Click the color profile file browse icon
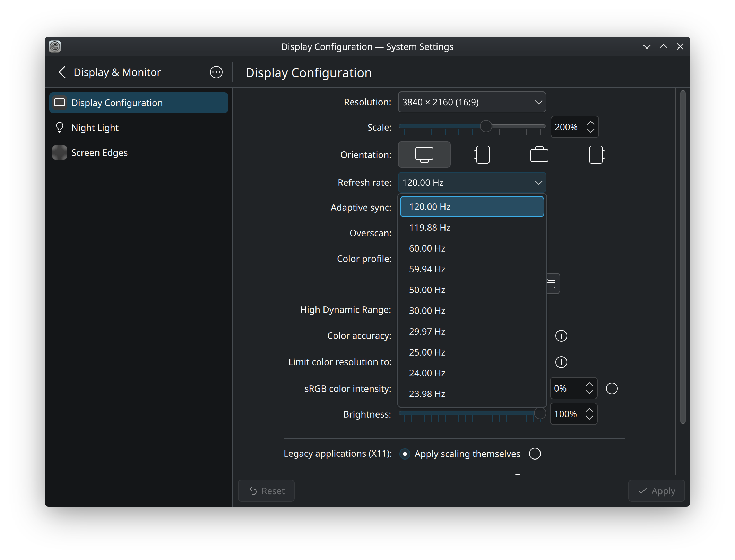Screen dimensions: 735x560 553,284
